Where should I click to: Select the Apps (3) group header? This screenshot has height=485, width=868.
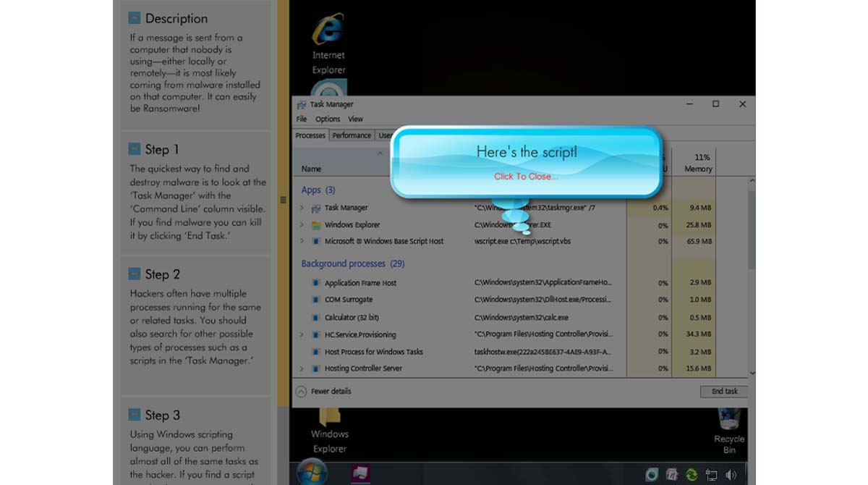(x=318, y=190)
